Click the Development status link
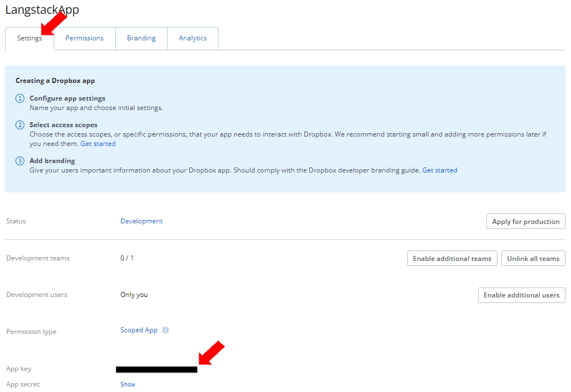The width and height of the screenshot is (571, 392). point(142,221)
